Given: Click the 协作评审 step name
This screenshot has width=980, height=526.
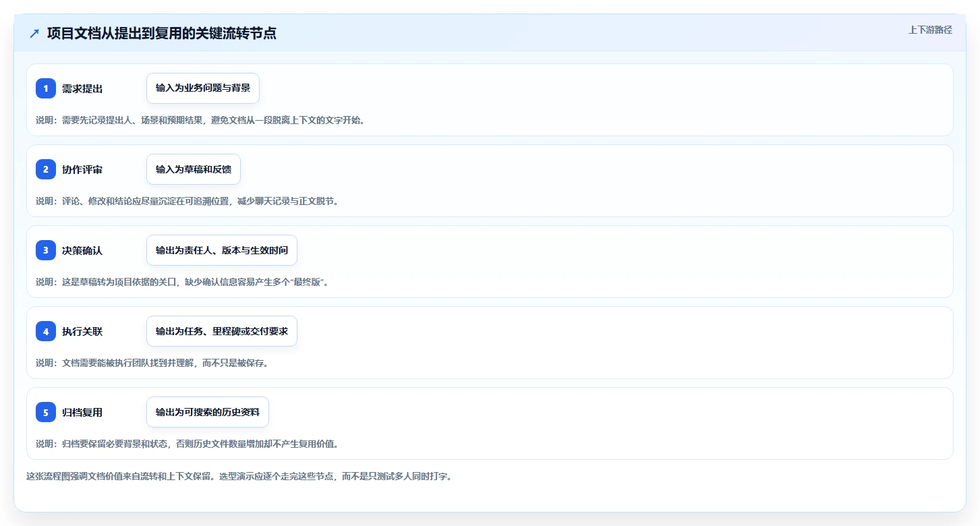Looking at the screenshot, I should coord(82,169).
